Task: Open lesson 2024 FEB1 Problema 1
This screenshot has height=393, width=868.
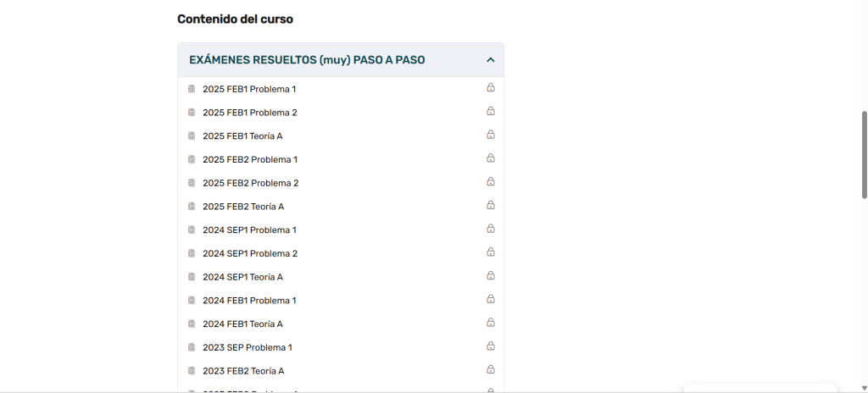Action: pos(249,301)
